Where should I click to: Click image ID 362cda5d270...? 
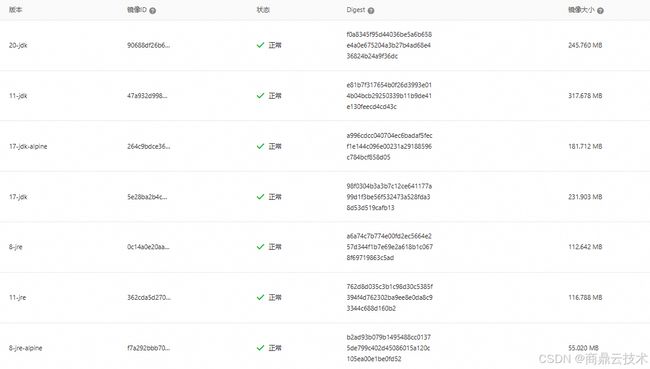point(149,298)
